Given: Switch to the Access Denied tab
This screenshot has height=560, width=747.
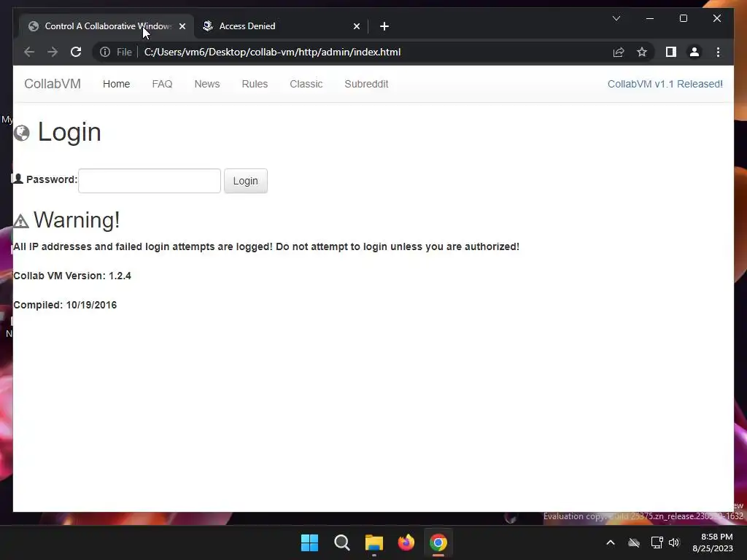Looking at the screenshot, I should click(281, 26).
